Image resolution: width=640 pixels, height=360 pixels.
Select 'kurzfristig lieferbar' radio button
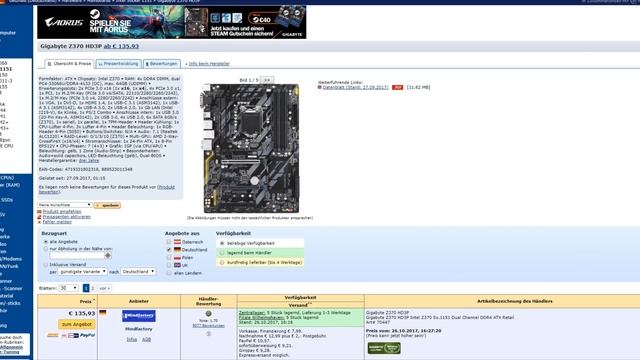click(222, 262)
